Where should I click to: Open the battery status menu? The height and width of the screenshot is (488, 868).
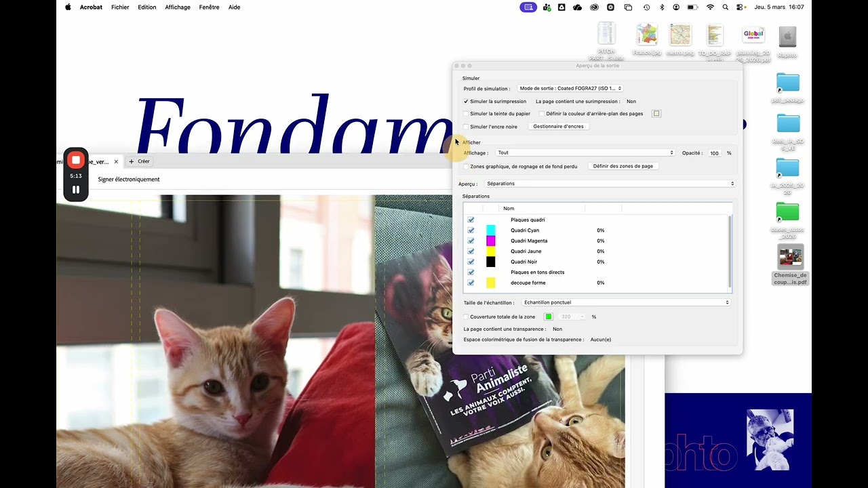tap(692, 7)
